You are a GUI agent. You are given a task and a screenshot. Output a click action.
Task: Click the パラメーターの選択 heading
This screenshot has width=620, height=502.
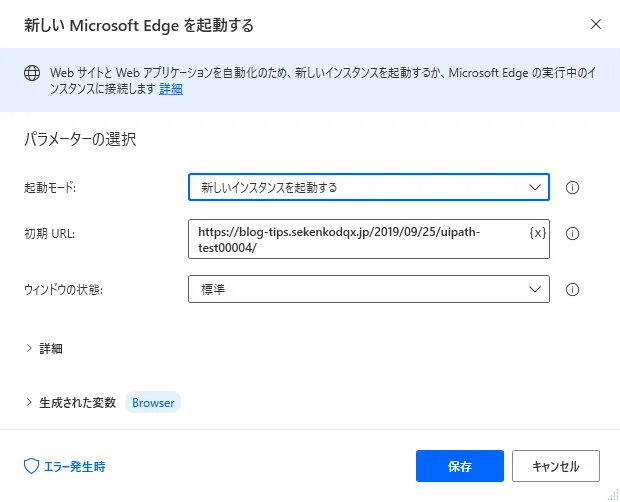[80, 139]
